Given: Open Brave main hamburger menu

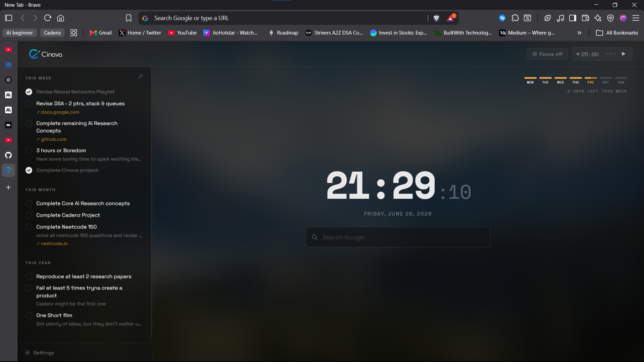Looking at the screenshot, I should tap(636, 18).
